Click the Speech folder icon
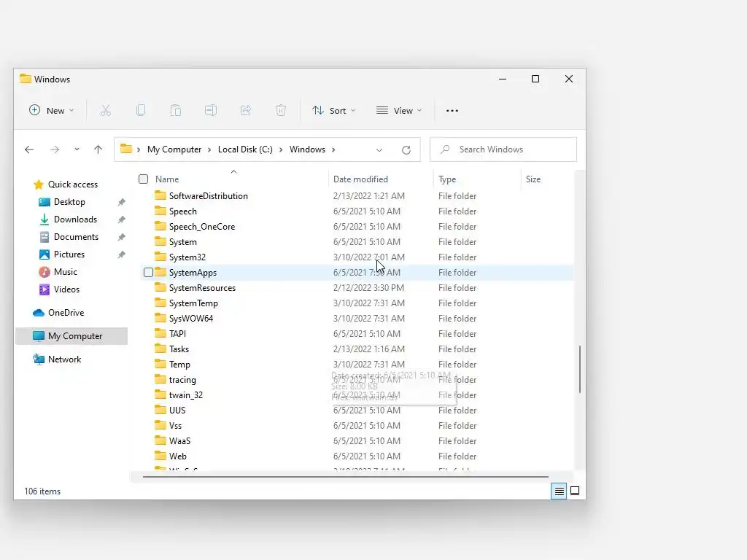 pos(160,211)
